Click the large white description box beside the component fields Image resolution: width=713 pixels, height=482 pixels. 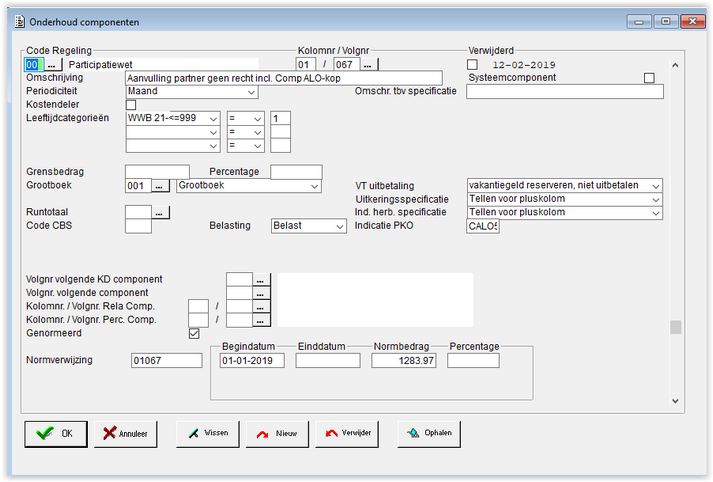[x=375, y=300]
